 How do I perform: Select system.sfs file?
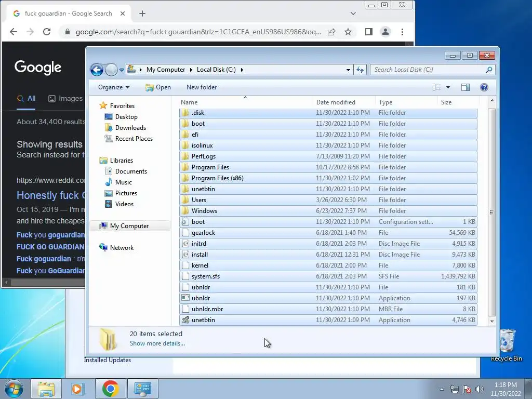(x=328, y=276)
